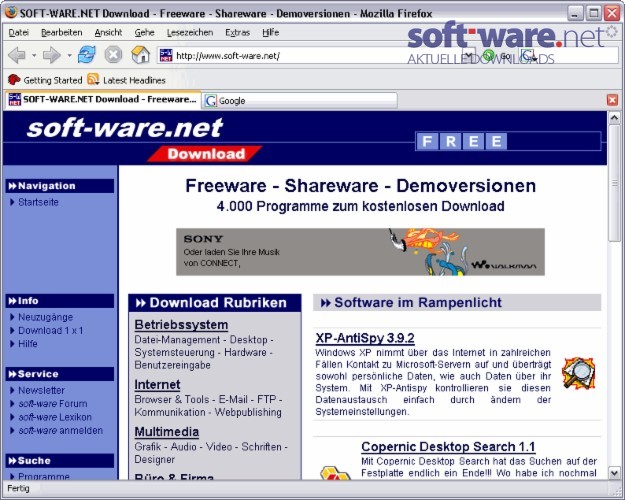This screenshot has height=500, width=625.
Task: Open the Gehe menu
Action: click(x=144, y=32)
